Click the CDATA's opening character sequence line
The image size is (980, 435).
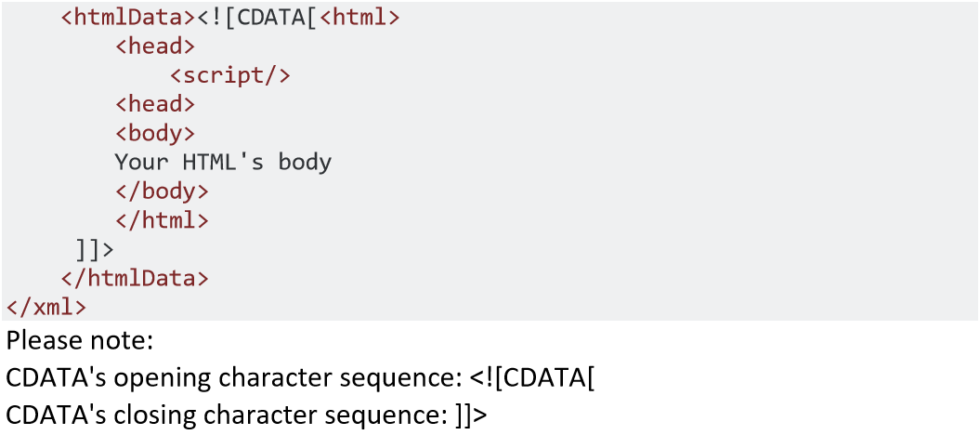[301, 377]
